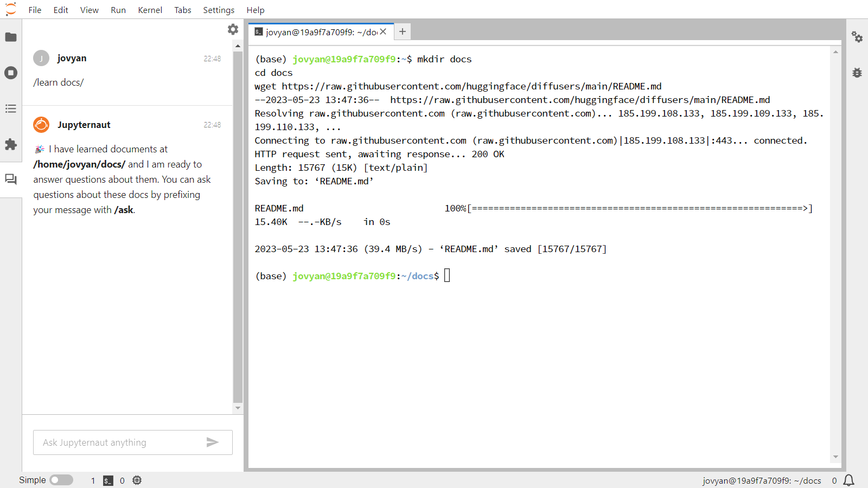Open the file browser sidebar
The width and height of the screenshot is (868, 488).
click(x=11, y=37)
